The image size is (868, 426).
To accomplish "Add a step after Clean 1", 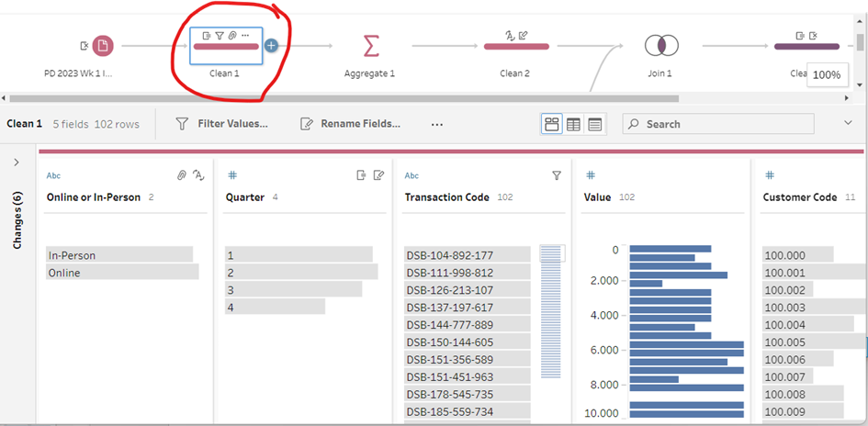I will tap(271, 46).
